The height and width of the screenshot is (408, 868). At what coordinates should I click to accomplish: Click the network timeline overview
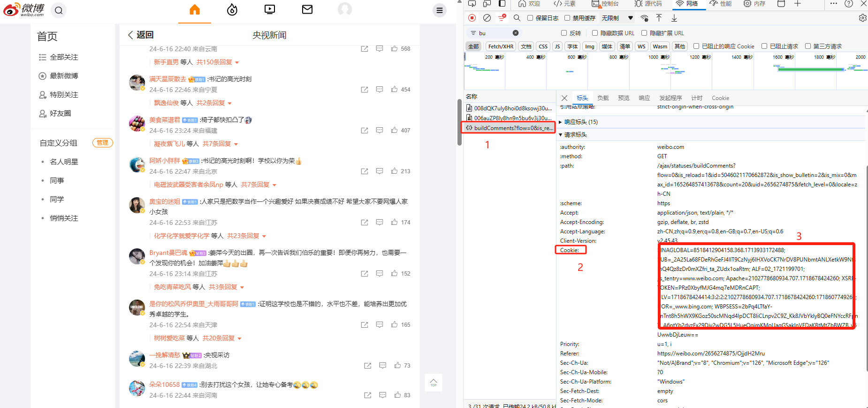coord(665,70)
